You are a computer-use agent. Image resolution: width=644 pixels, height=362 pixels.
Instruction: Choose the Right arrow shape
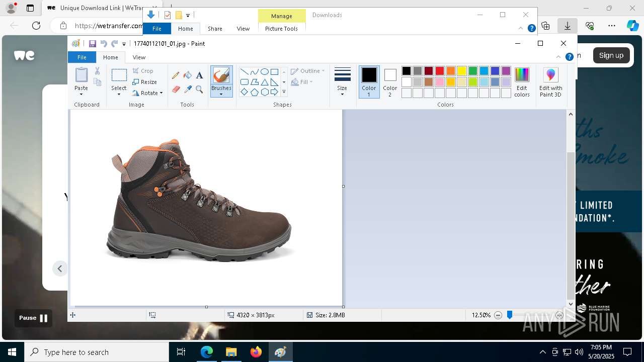click(274, 92)
